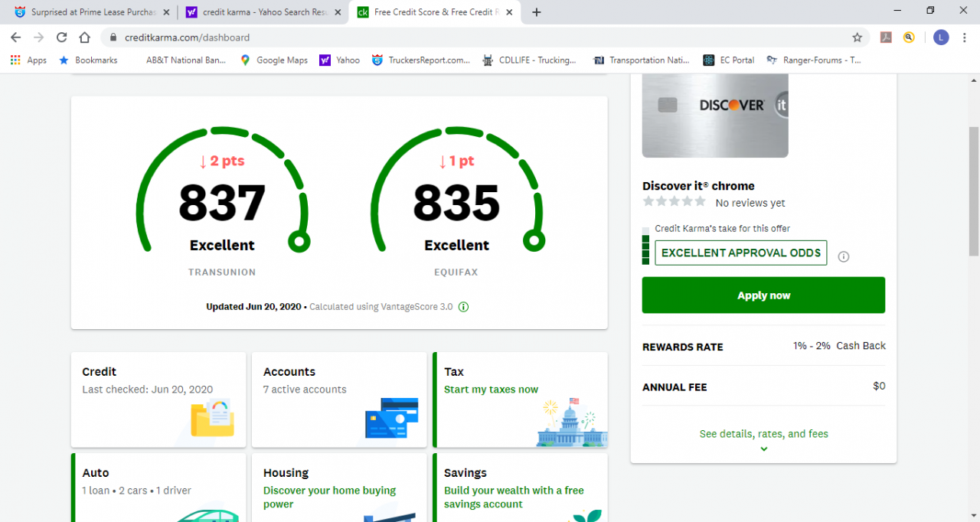The height and width of the screenshot is (522, 980).
Task: Bookmark this page with the star icon
Action: (x=857, y=38)
